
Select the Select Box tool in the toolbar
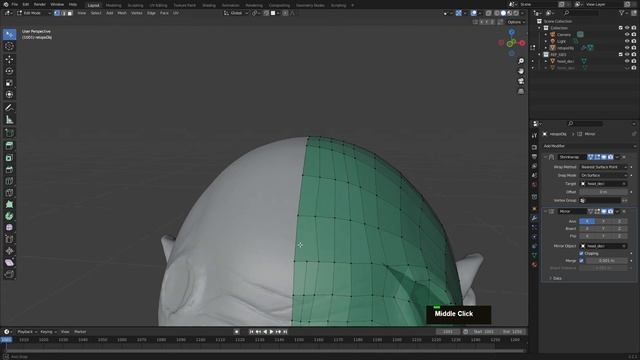point(9,34)
